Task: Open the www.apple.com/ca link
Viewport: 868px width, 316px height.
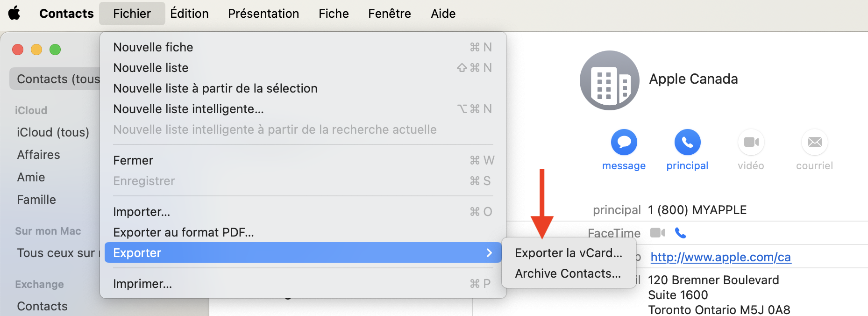Action: click(720, 257)
